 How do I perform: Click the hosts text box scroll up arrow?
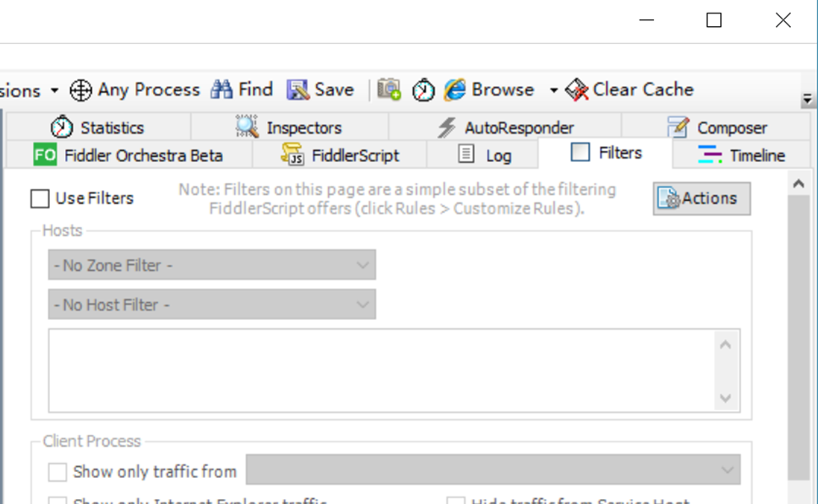click(x=725, y=344)
